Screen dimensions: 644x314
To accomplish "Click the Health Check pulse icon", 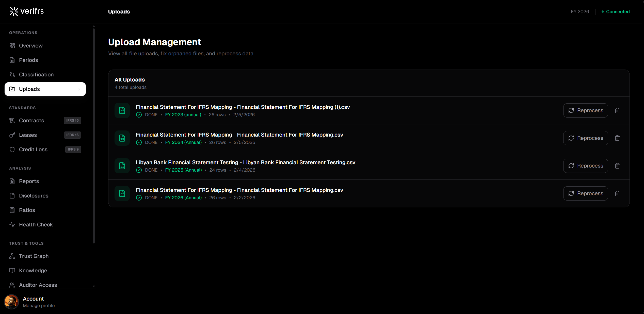I will click(x=12, y=225).
